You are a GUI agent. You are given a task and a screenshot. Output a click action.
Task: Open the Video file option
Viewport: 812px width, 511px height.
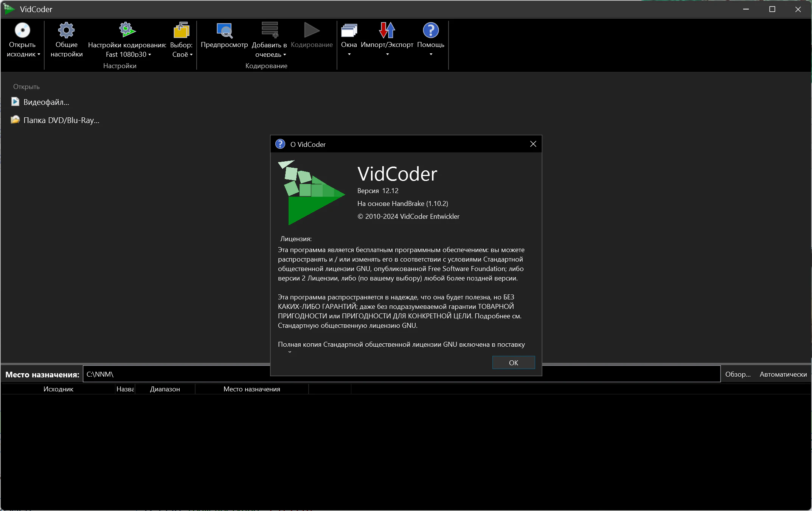pos(46,102)
